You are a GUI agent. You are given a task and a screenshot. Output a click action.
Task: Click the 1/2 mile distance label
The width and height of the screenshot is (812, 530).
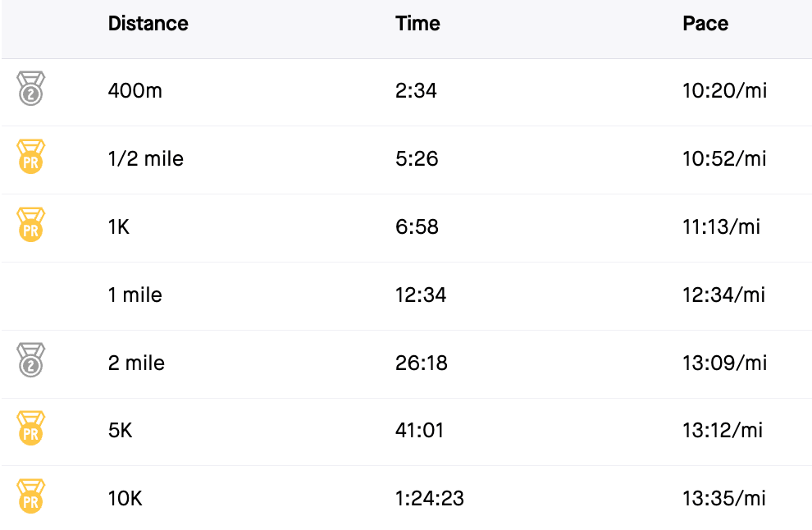click(145, 158)
